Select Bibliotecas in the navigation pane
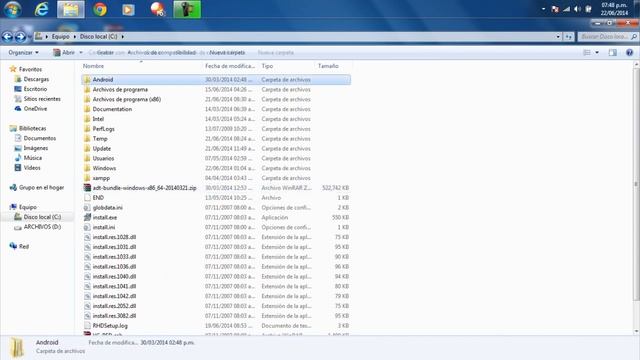 point(32,128)
